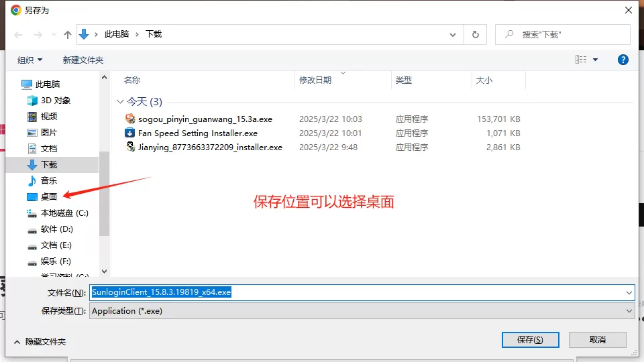Screen dimensions: 644x362
Task: Open the Help question mark icon
Action: click(x=623, y=60)
